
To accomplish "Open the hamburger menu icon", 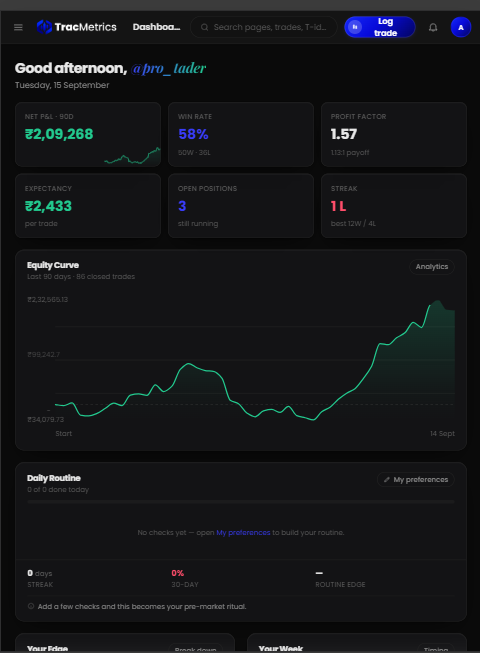I will (18, 27).
